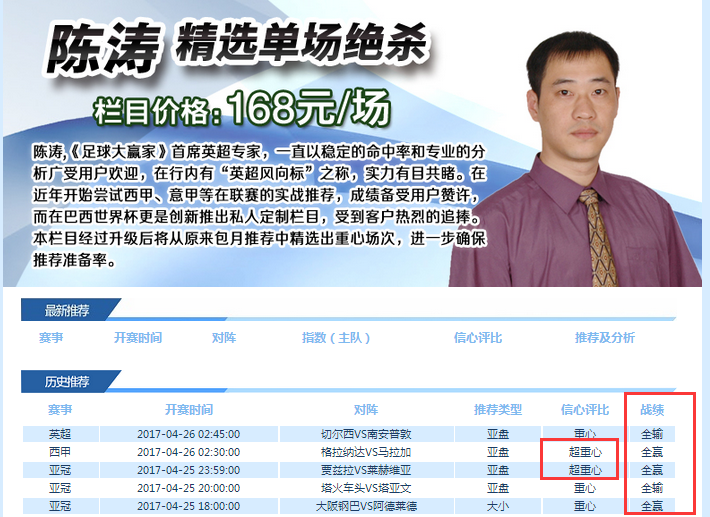Click the 大阪钢巴VS阿德莱德 match

click(x=366, y=506)
